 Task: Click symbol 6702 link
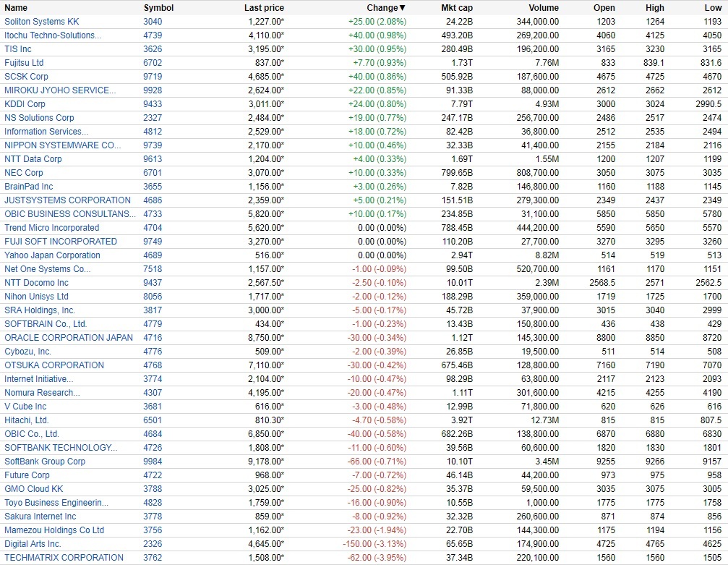point(153,63)
